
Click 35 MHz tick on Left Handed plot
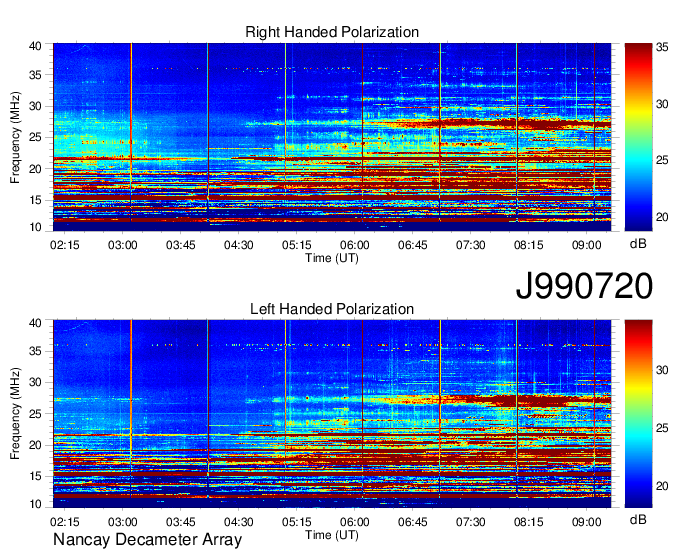click(x=35, y=351)
